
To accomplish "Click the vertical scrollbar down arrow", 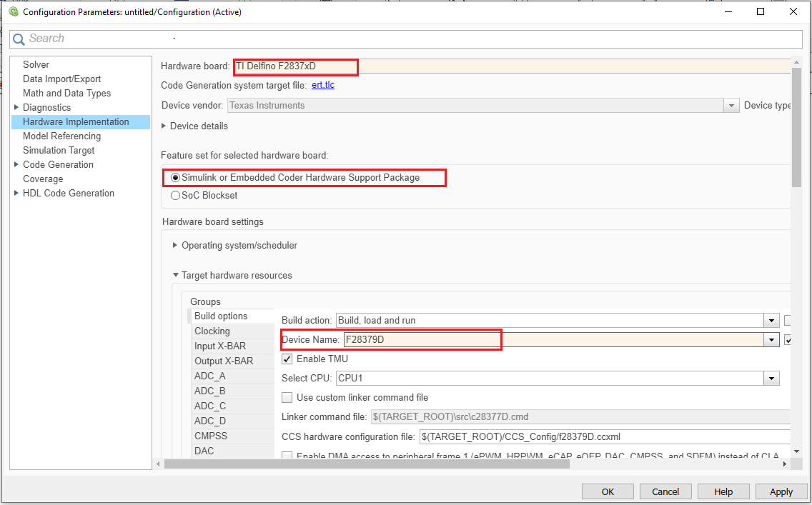I will 796,451.
